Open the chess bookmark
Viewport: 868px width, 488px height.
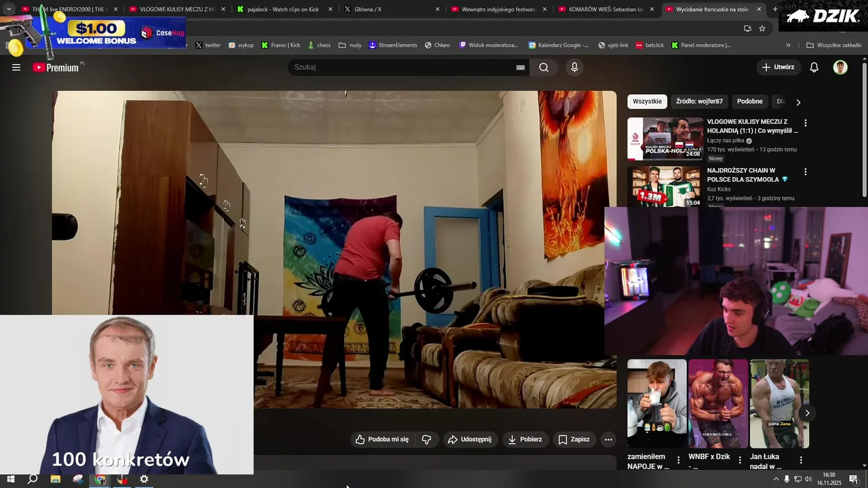(x=319, y=45)
